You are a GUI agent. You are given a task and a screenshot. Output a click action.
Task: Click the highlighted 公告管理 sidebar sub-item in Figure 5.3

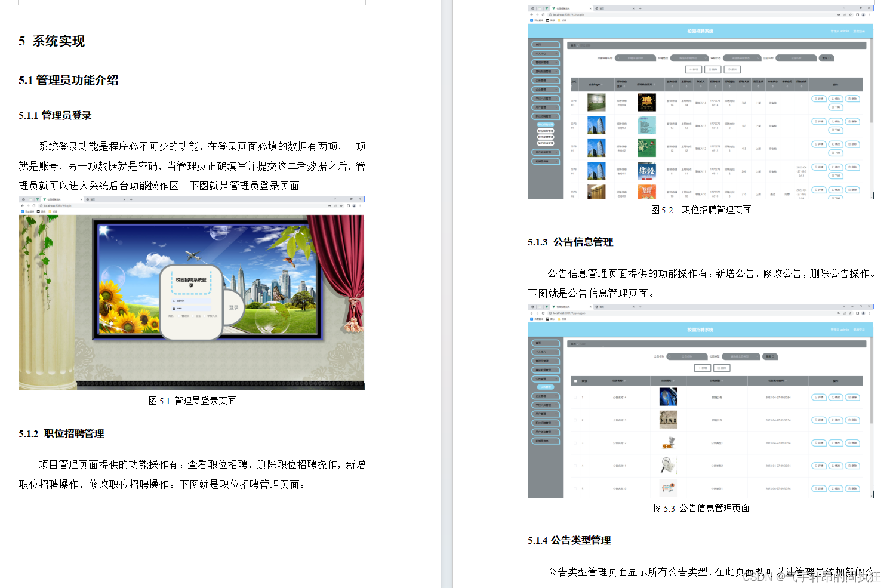pyautogui.click(x=546, y=387)
